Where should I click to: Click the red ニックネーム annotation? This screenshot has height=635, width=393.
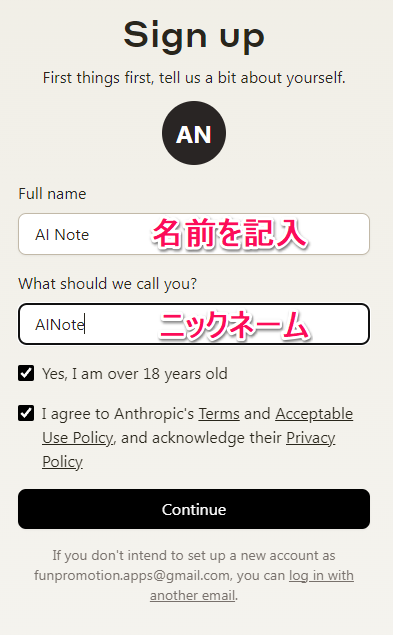click(234, 325)
